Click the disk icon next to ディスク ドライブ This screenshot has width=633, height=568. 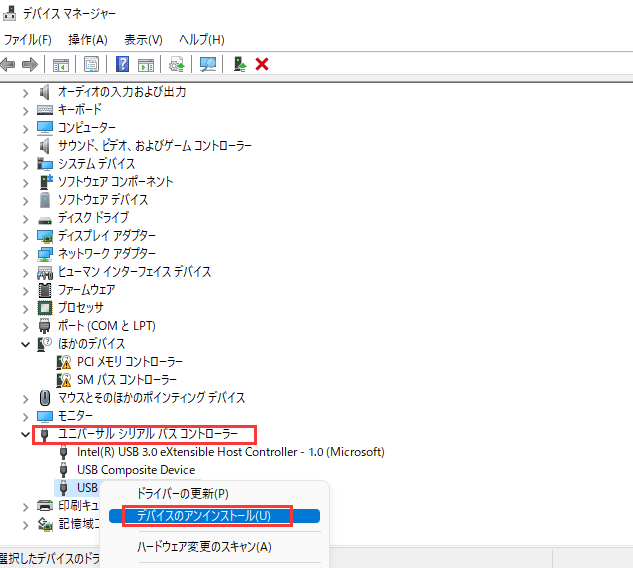(x=45, y=220)
